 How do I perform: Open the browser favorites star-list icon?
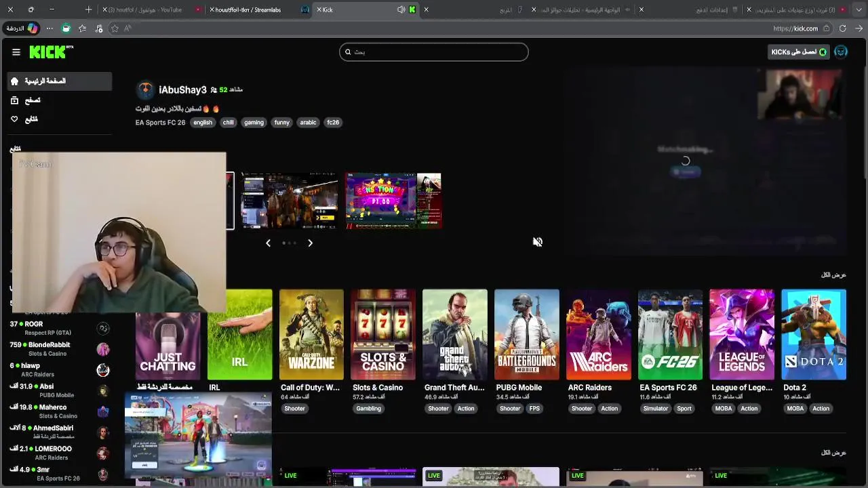click(83, 28)
